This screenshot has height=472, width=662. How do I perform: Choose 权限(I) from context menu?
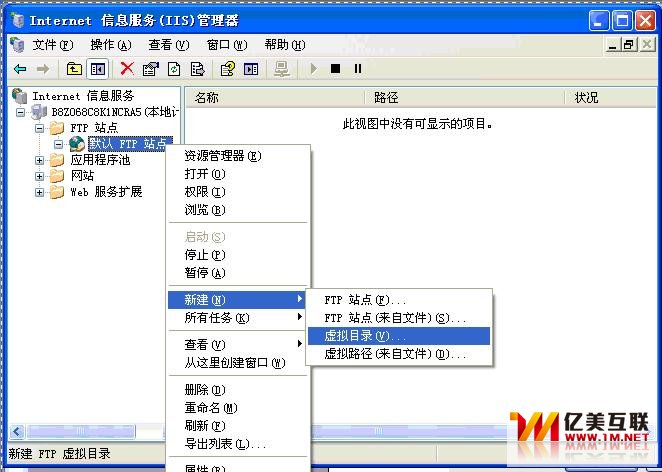pyautogui.click(x=236, y=192)
